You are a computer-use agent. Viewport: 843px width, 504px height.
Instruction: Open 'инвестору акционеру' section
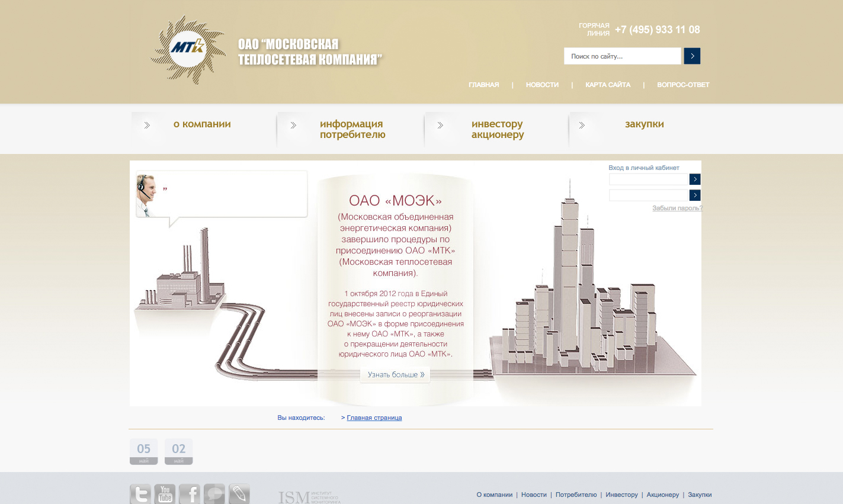tap(498, 129)
